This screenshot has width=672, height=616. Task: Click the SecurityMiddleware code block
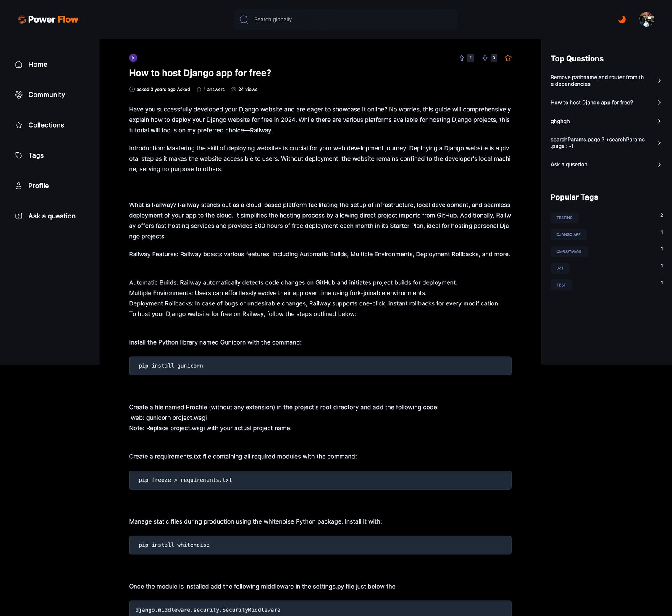(x=320, y=608)
